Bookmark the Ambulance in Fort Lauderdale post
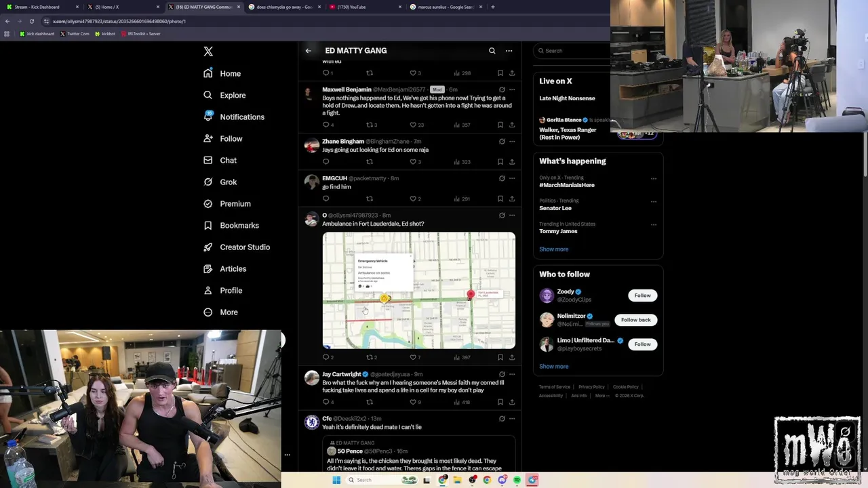This screenshot has height=488, width=868. [500, 357]
